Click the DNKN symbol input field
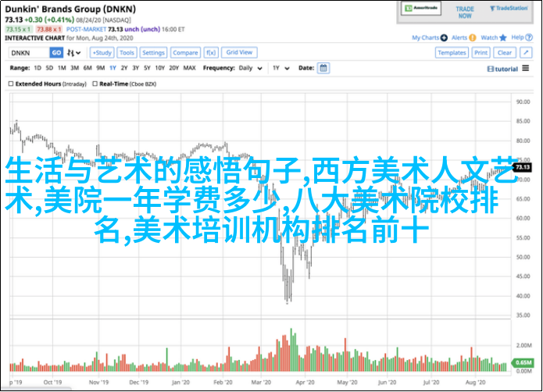Viewport: 543px width, 392px height. (29, 53)
